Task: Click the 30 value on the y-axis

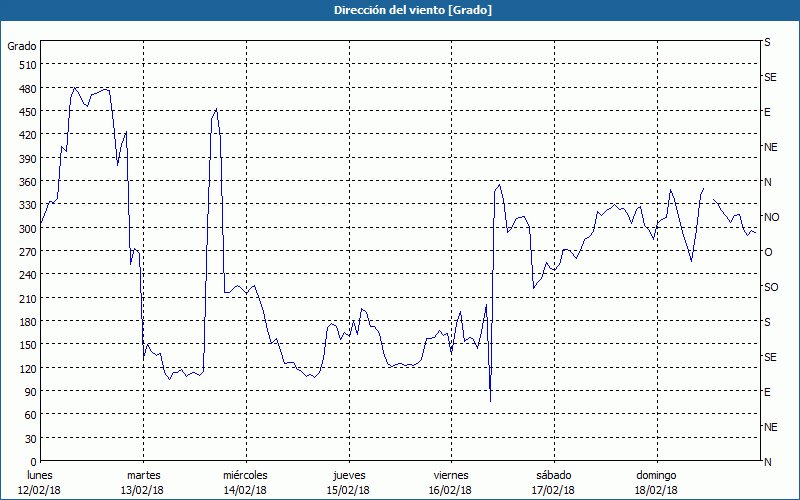Action: click(x=29, y=439)
